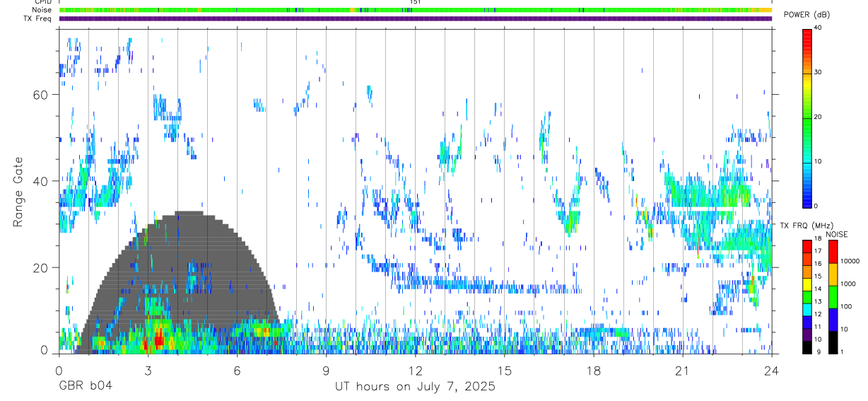Viewport: 868px width, 401px height.
Task: Click the 17 label on the TX FRQ legend
Action: (x=819, y=251)
